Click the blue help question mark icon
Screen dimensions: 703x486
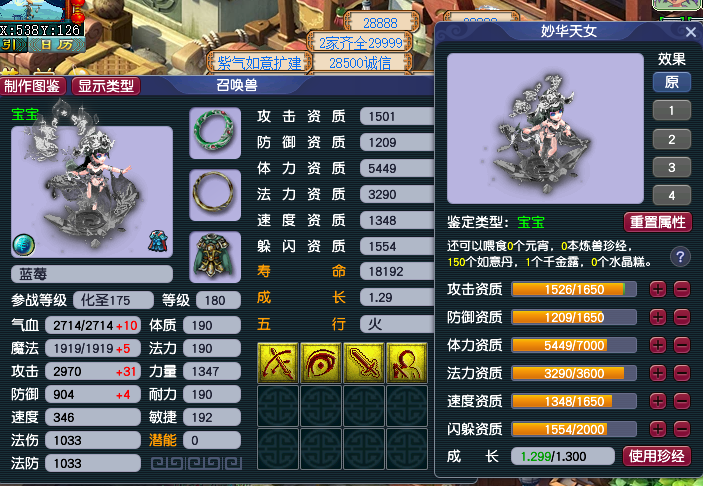pyautogui.click(x=680, y=257)
